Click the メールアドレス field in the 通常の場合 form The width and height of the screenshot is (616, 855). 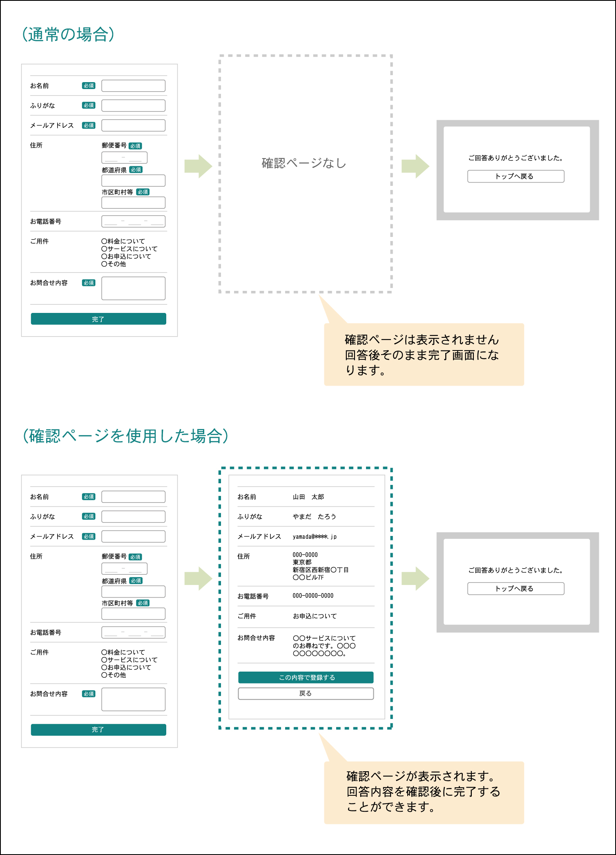point(133,125)
